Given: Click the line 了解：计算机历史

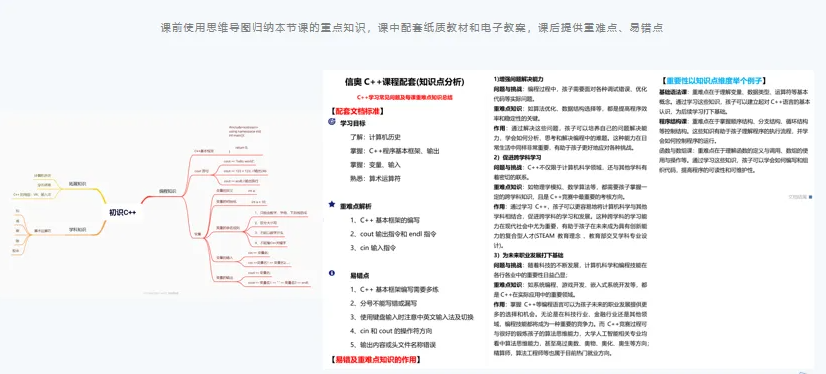Looking at the screenshot, I should pos(376,137).
